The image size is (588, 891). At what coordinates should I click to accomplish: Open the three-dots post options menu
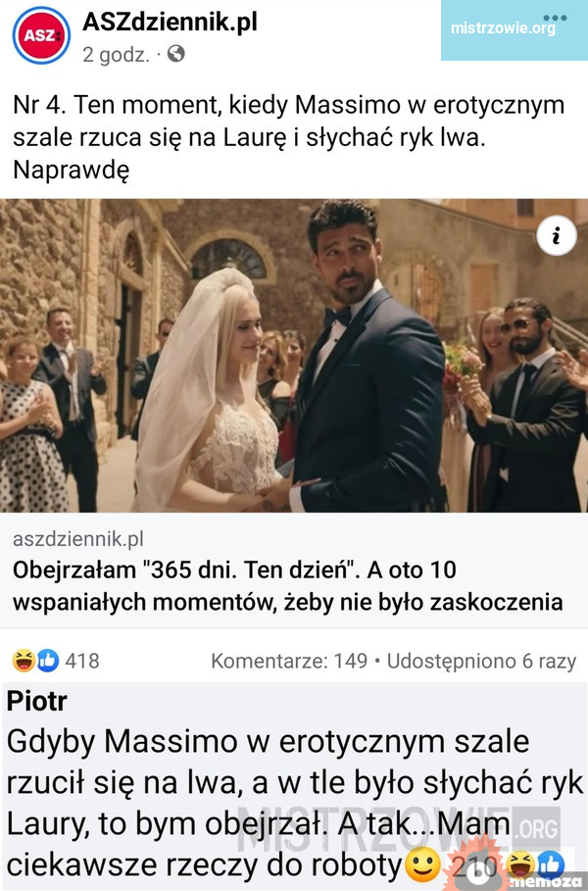pyautogui.click(x=555, y=18)
